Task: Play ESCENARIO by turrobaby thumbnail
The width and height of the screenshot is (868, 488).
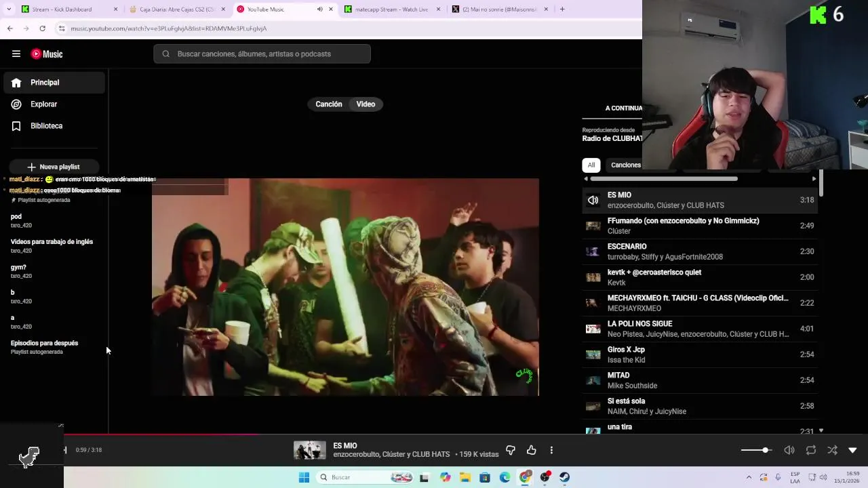Action: coord(593,252)
